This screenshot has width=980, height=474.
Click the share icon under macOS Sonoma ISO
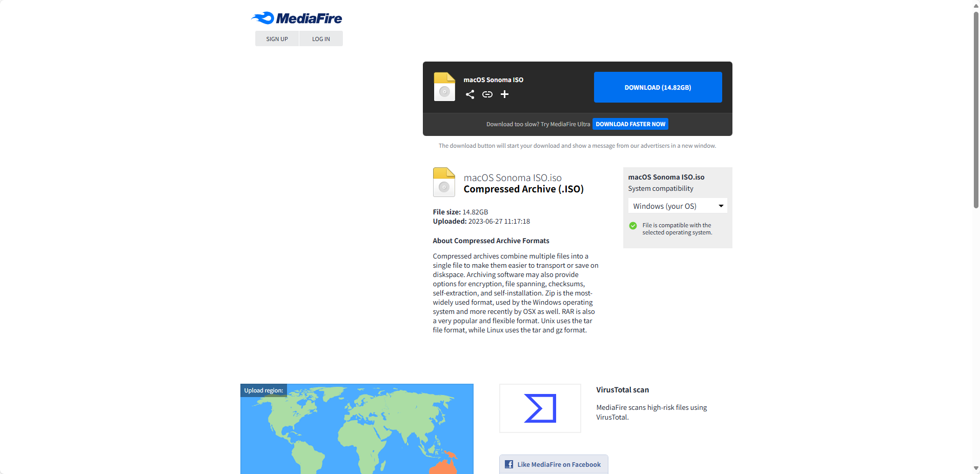(x=469, y=94)
